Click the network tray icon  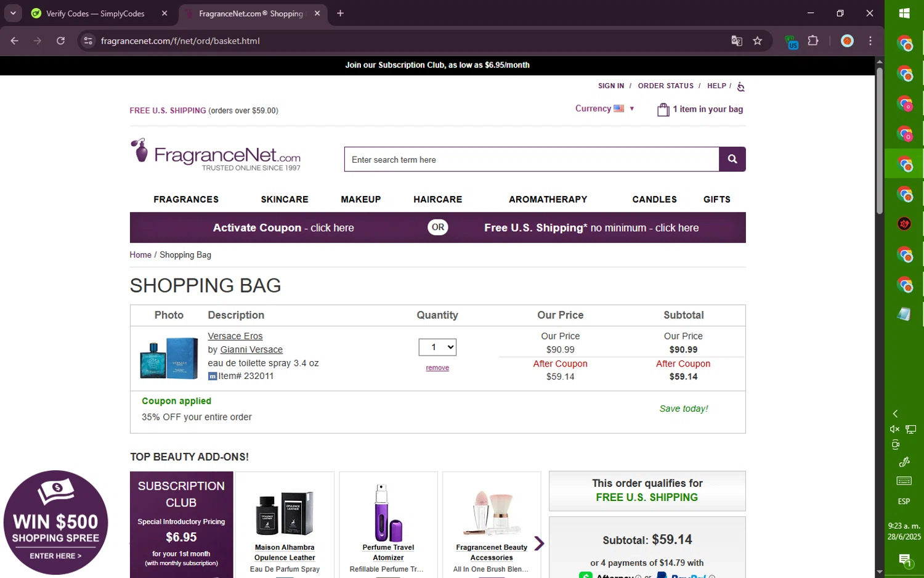[x=910, y=429]
